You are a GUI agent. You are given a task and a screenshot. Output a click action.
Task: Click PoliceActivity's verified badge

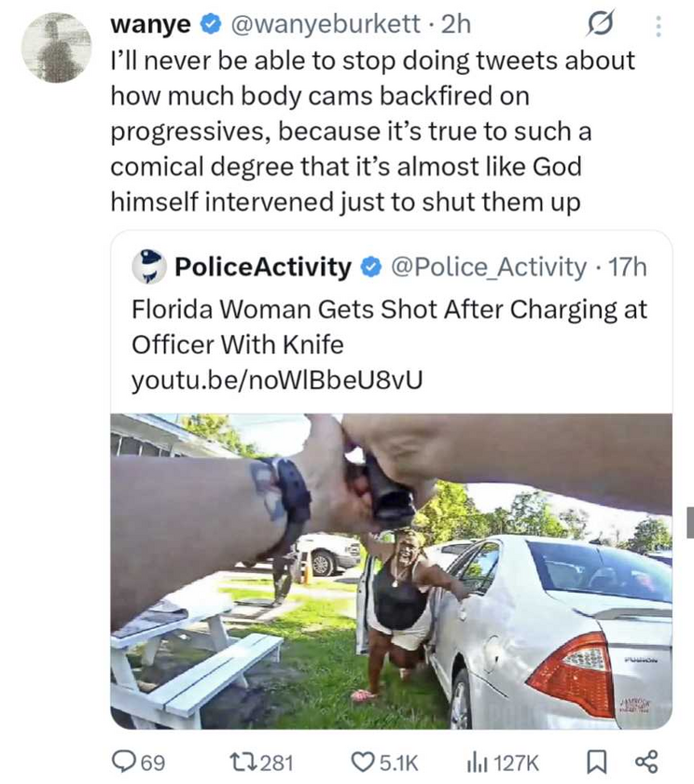point(370,269)
